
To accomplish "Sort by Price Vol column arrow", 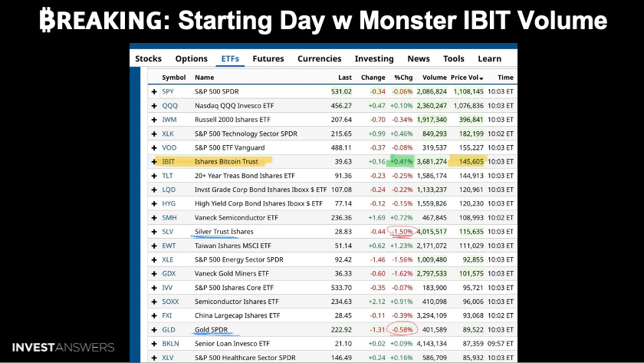I will [481, 78].
